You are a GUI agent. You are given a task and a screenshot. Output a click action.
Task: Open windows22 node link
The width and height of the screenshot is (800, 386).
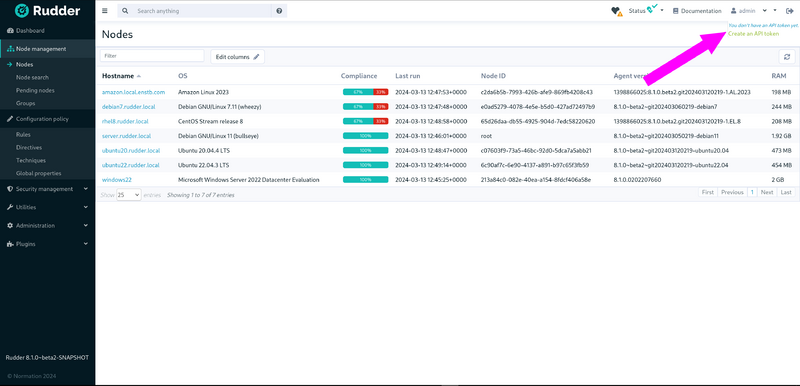point(117,180)
